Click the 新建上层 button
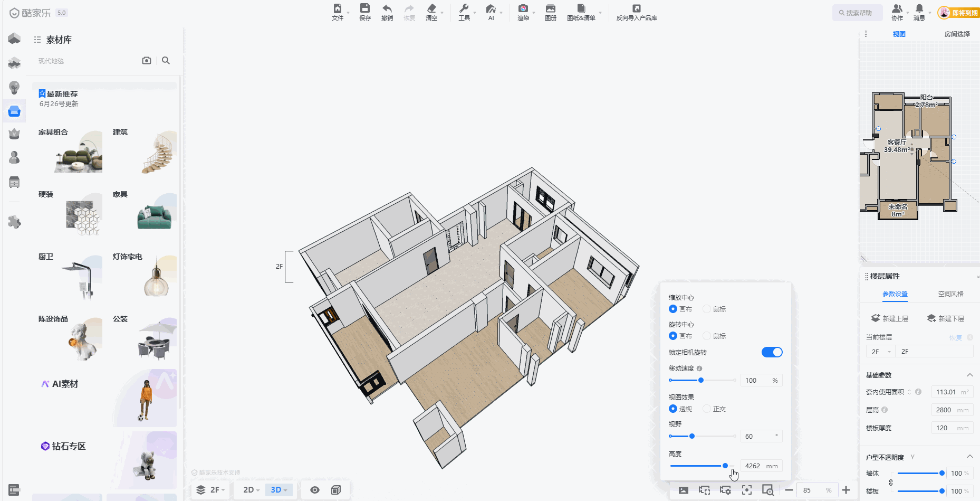The image size is (980, 501). [x=890, y=318]
